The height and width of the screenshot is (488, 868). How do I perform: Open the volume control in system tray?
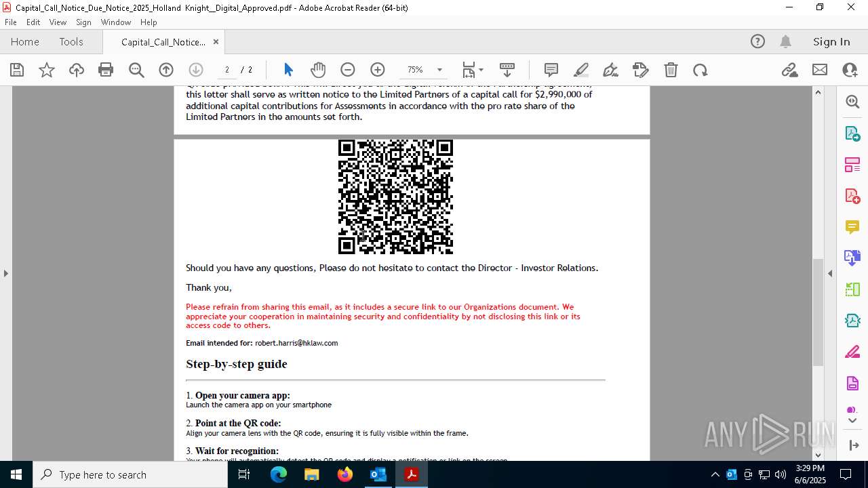pos(780,474)
